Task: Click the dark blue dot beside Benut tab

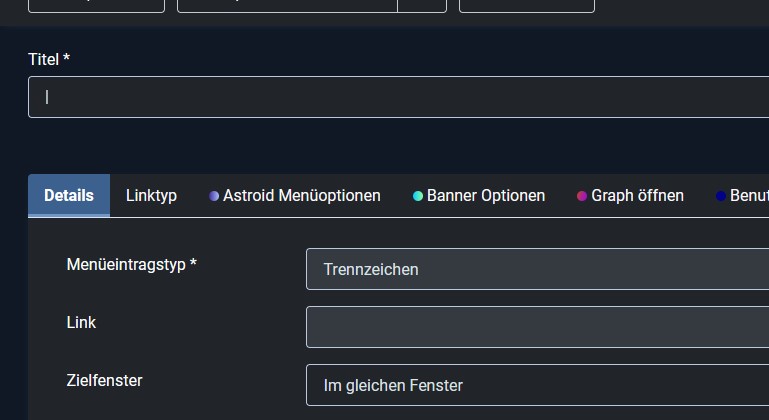Action: coord(721,196)
